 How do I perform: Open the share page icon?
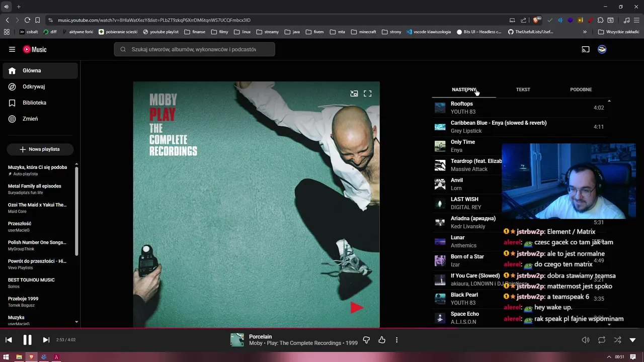[x=524, y=20]
